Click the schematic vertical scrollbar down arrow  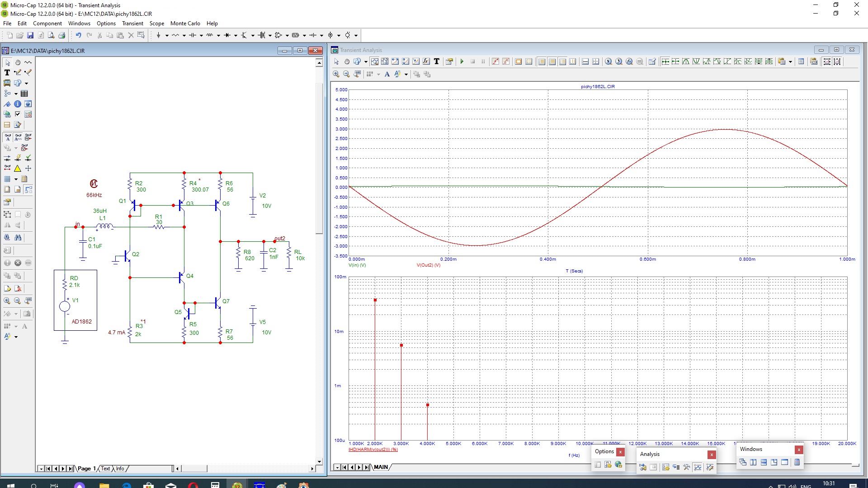click(x=319, y=462)
